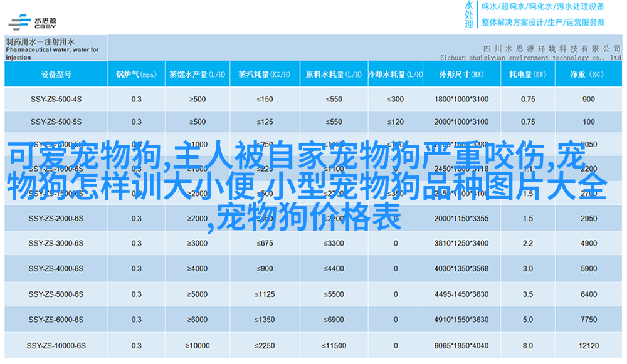Click output value ≥3000
This screenshot has width=627, height=364.
(x=198, y=243)
